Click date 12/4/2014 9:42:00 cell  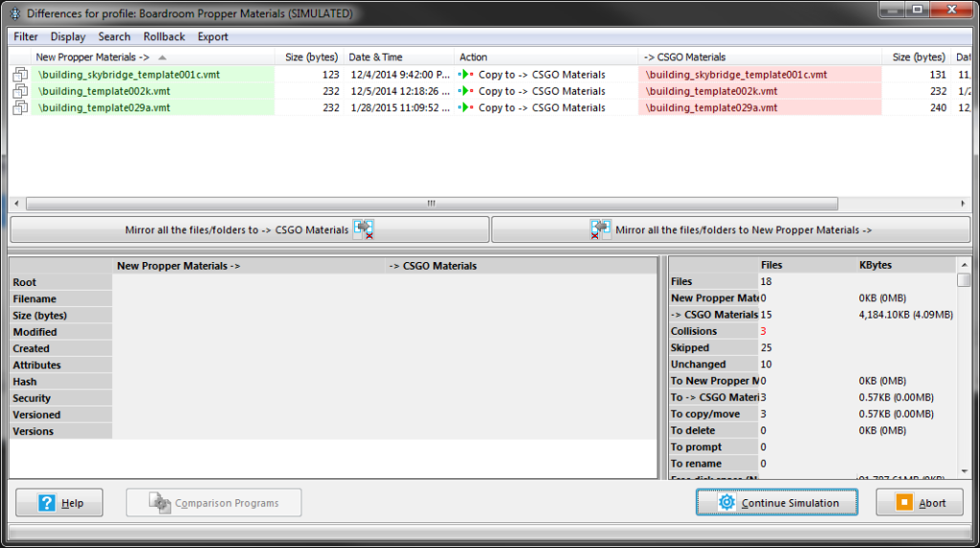pos(400,75)
